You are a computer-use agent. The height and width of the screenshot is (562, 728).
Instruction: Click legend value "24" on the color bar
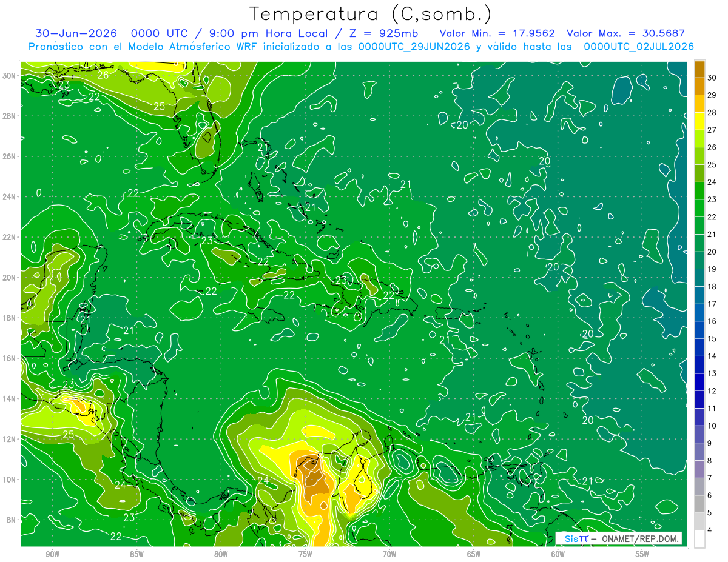click(712, 182)
